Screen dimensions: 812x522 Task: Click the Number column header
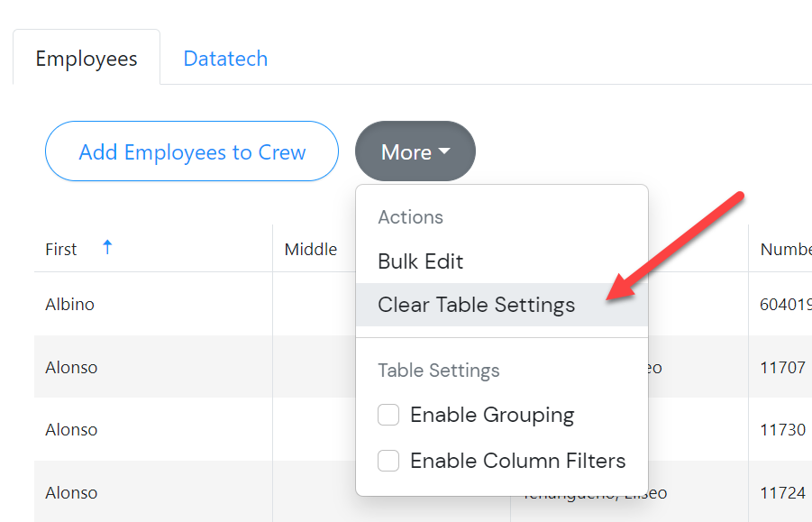(x=786, y=250)
